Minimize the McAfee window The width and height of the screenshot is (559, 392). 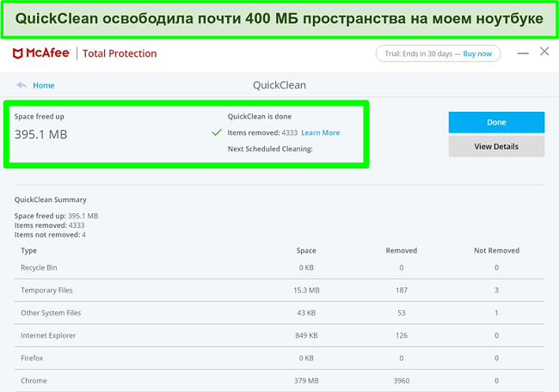tap(523, 53)
